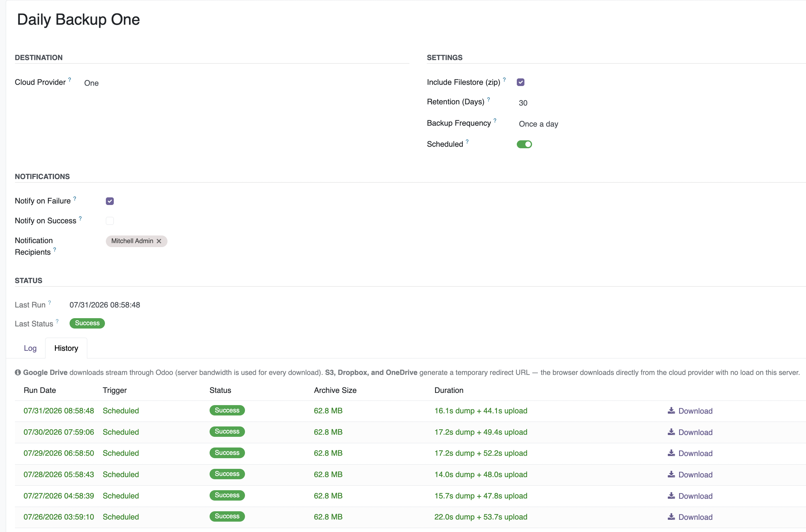Viewport: 806px width, 532px height.
Task: Click download icon for 07/28/2026 backup
Action: tap(671, 474)
